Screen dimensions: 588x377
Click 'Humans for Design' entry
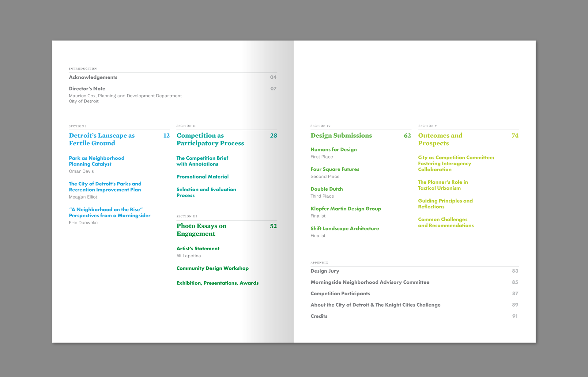[334, 150]
